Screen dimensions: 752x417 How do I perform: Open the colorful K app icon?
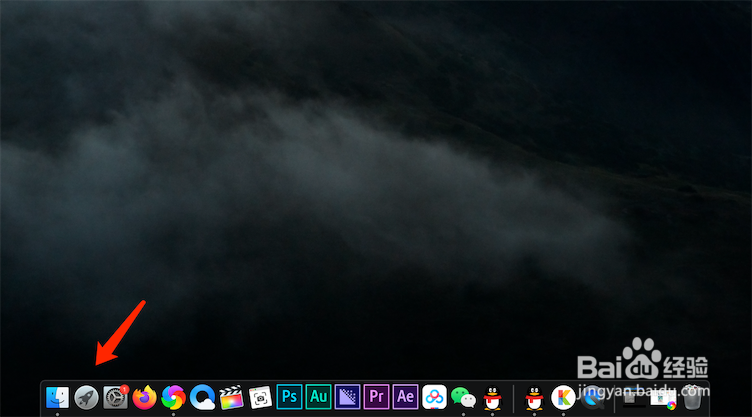click(x=563, y=397)
